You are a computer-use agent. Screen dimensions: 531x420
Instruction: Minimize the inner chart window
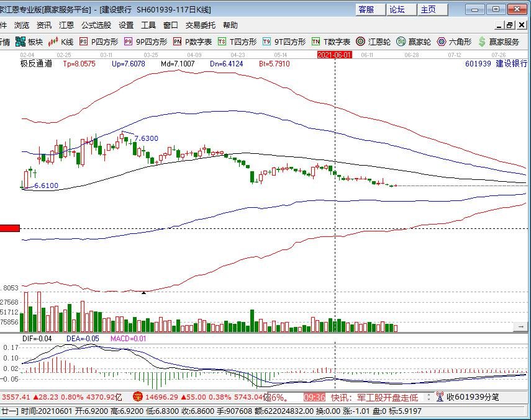pyautogui.click(x=499, y=25)
